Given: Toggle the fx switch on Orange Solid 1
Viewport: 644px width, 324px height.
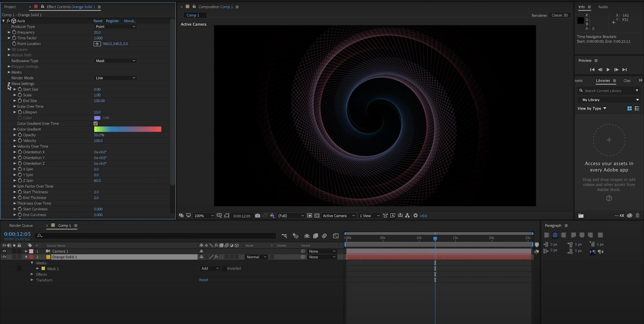Looking at the screenshot, I should tap(216, 257).
